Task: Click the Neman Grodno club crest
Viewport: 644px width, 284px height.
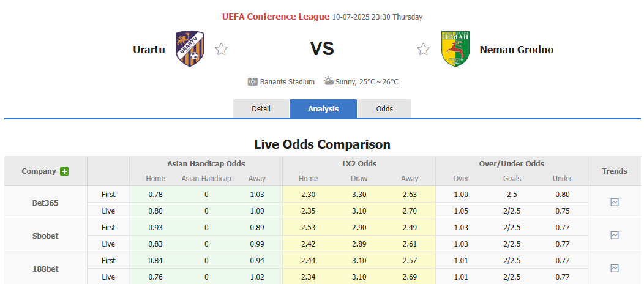Action: pyautogui.click(x=455, y=49)
